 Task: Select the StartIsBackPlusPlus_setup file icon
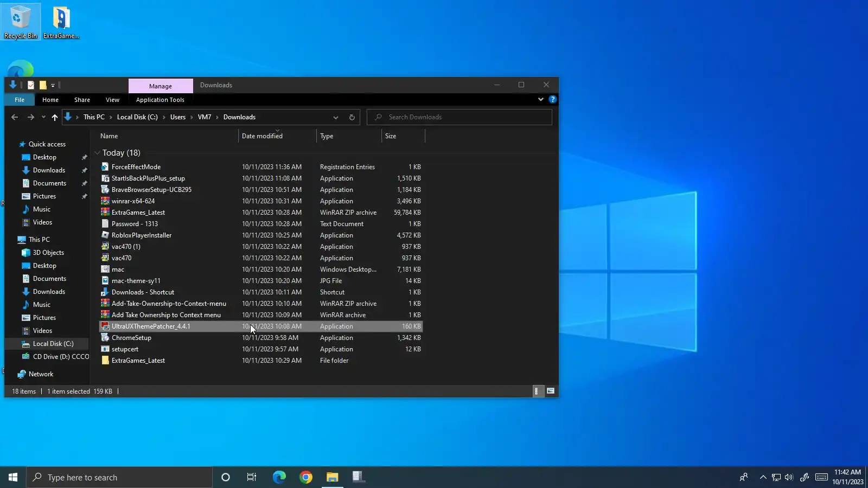(x=105, y=178)
